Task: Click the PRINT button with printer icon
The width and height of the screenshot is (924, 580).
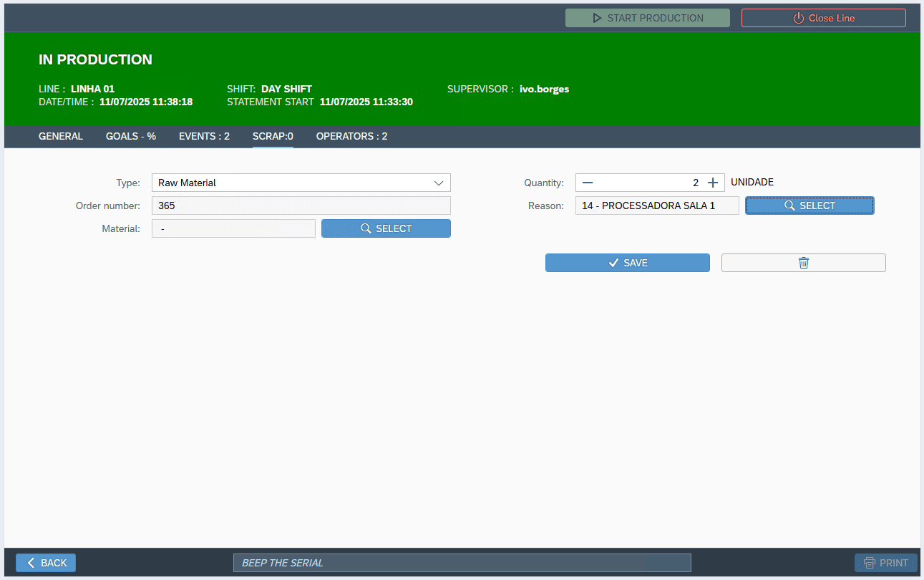Action: coord(885,563)
